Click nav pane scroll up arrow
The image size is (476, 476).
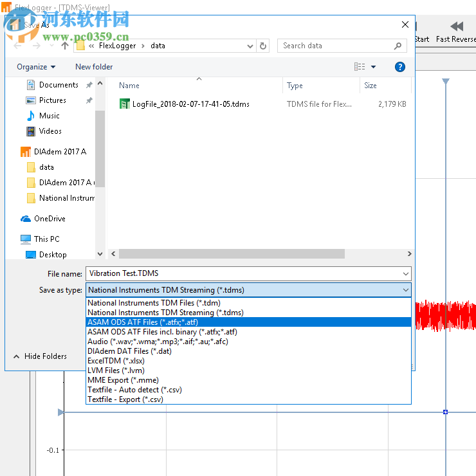pyautogui.click(x=100, y=83)
